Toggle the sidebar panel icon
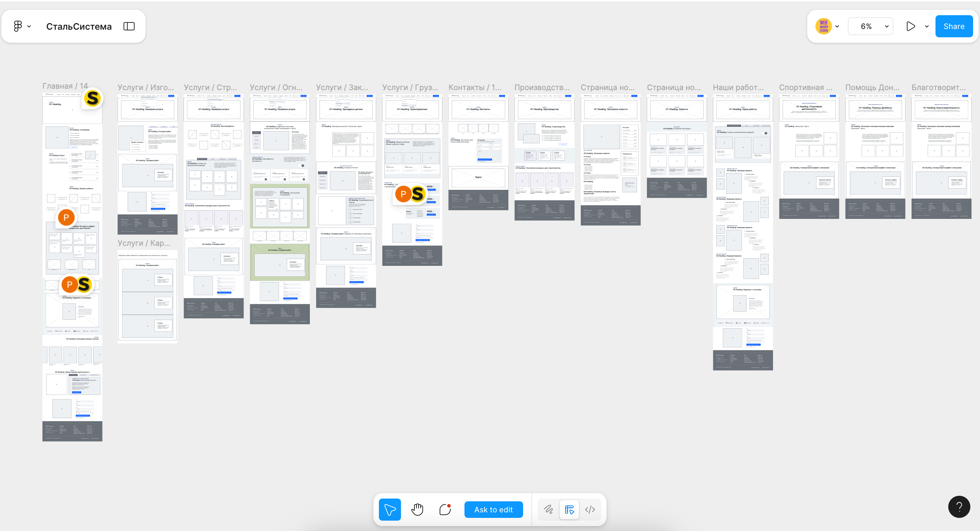Screen dimensions: 980x531 (129, 26)
